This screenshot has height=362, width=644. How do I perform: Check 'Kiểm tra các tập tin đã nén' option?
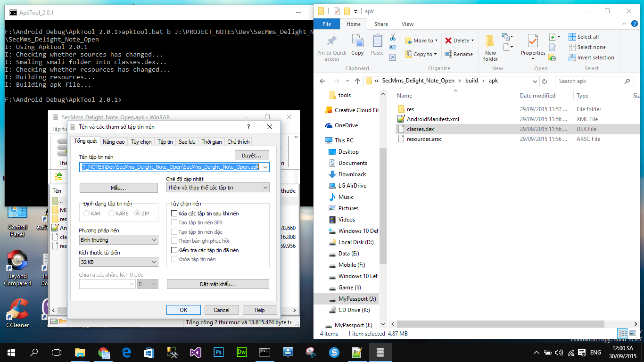pyautogui.click(x=174, y=250)
